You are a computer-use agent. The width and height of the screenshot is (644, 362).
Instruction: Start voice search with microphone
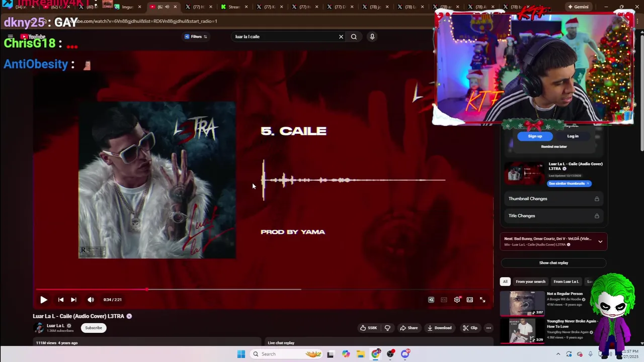[372, 37]
